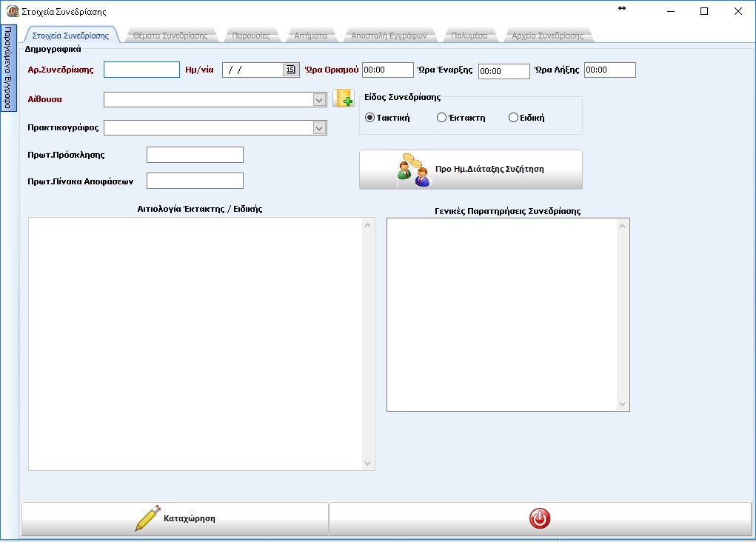756x542 pixels.
Task: Open the date picker calendar icon
Action: point(290,70)
